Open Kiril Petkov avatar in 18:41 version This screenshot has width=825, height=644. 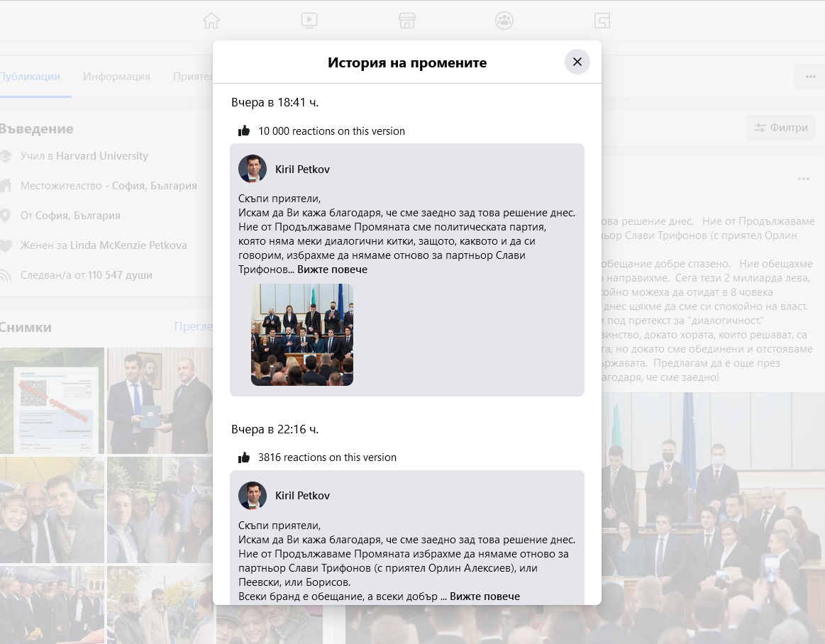click(x=252, y=169)
